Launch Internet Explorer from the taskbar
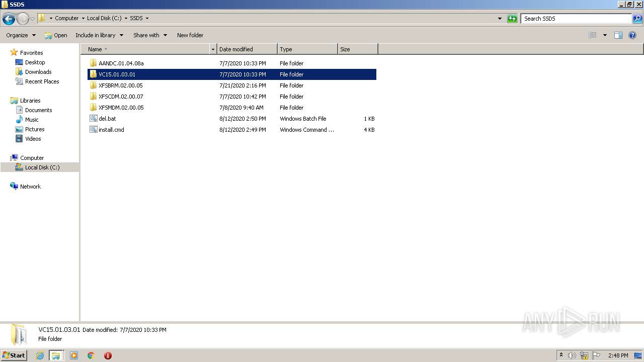644x362 pixels. 40,355
